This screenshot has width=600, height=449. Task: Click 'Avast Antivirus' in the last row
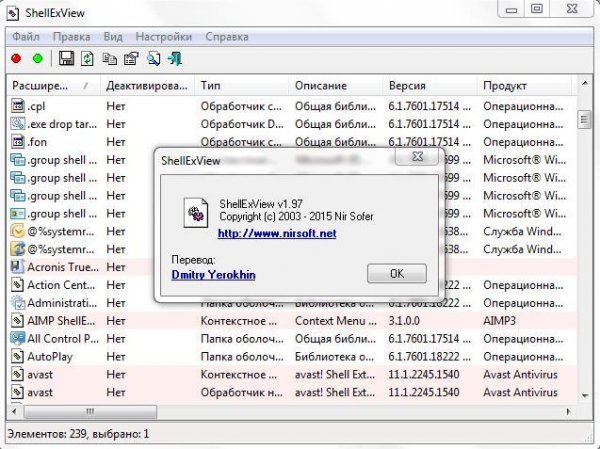[x=520, y=392]
